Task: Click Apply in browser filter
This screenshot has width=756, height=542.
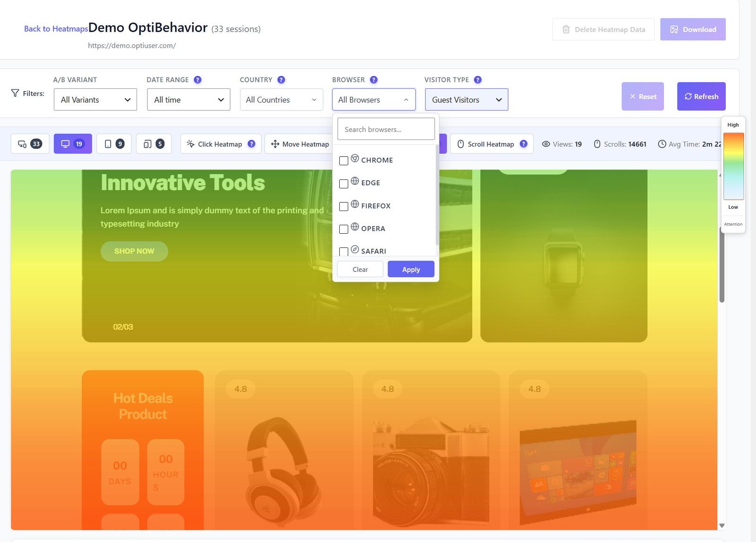Action: tap(411, 269)
